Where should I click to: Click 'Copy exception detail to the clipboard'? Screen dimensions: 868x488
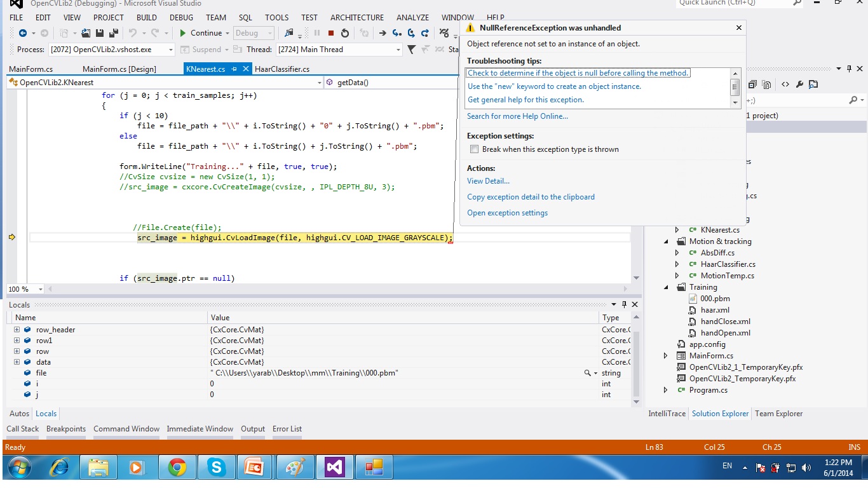point(531,197)
